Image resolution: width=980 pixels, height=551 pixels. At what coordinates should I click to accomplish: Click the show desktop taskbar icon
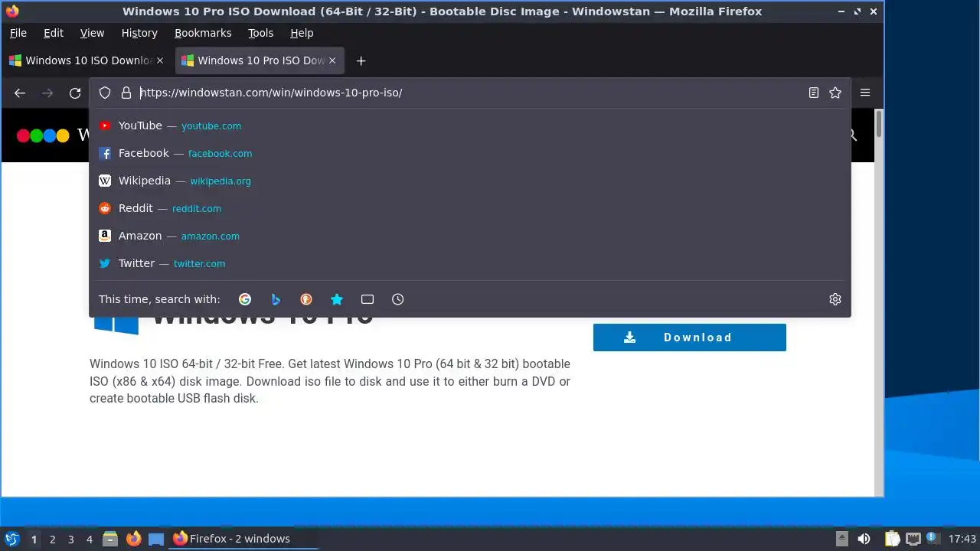click(156, 539)
